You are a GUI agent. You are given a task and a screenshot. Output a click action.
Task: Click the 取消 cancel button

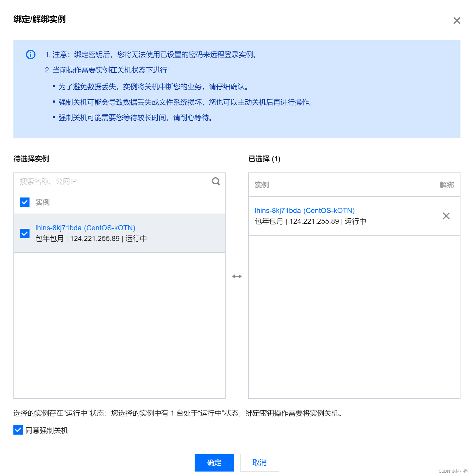[x=259, y=463]
